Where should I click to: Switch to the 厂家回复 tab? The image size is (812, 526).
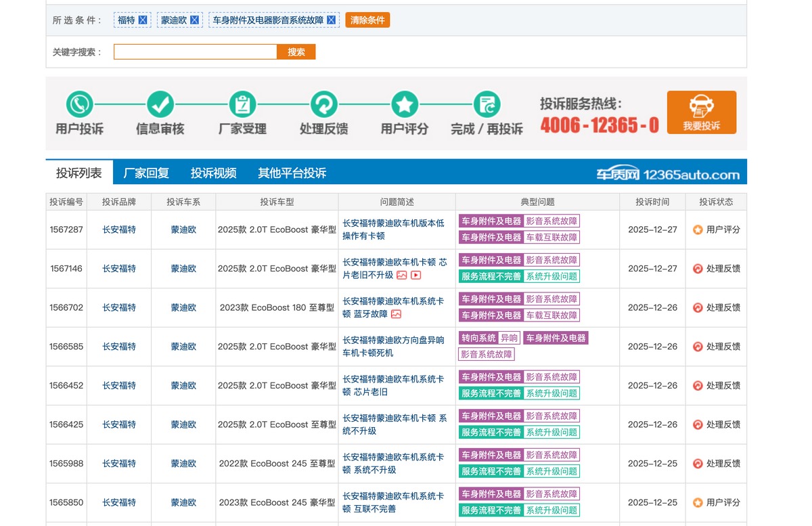pos(146,173)
